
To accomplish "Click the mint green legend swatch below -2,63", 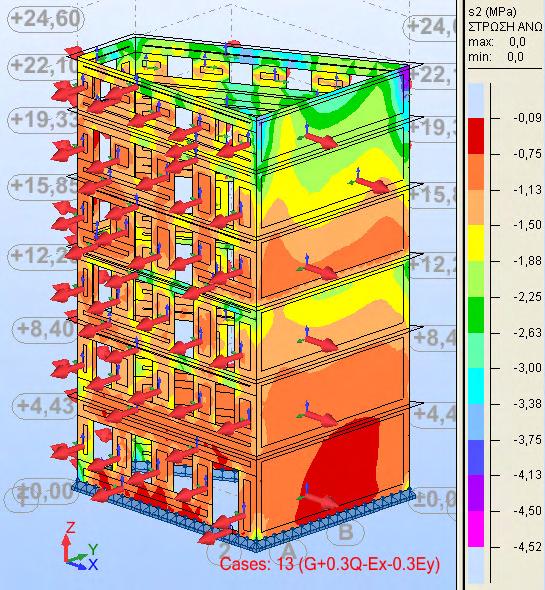I will (476, 350).
